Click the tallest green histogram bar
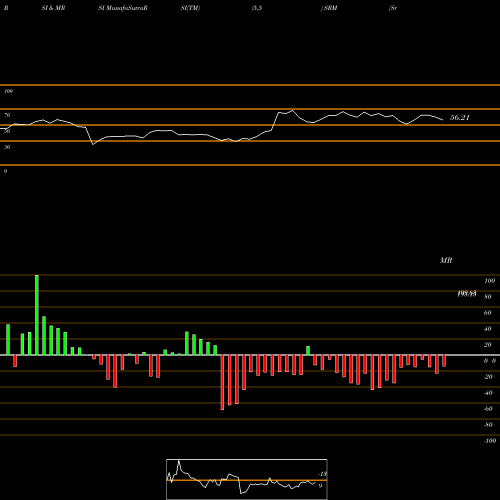 pos(37,315)
